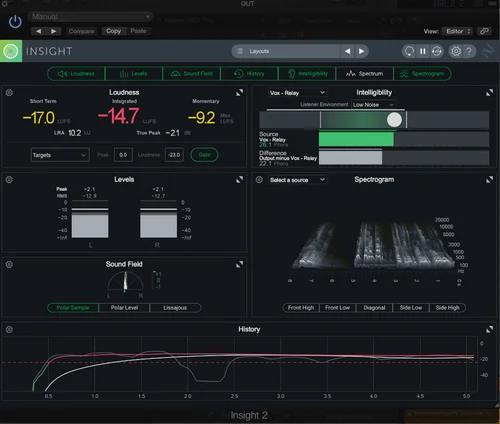Click the Momentary -9.2 readout
The image size is (500, 424).
point(202,118)
